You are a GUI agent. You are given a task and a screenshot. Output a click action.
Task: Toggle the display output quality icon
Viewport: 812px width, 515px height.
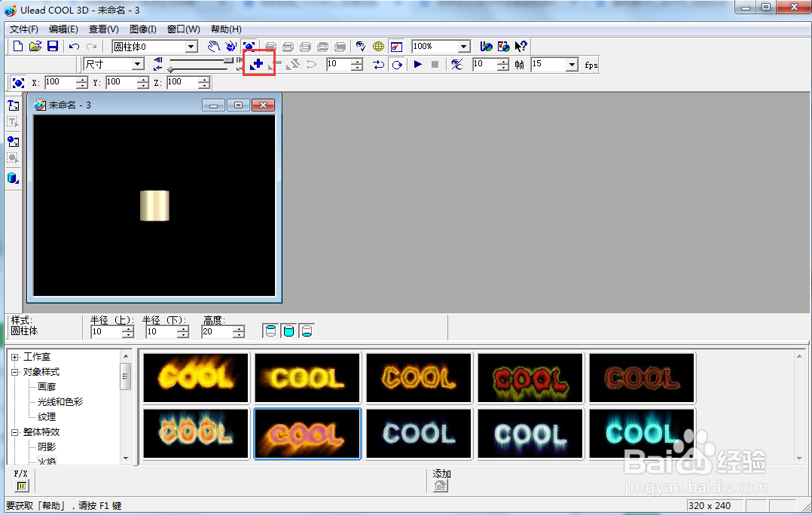click(x=397, y=47)
